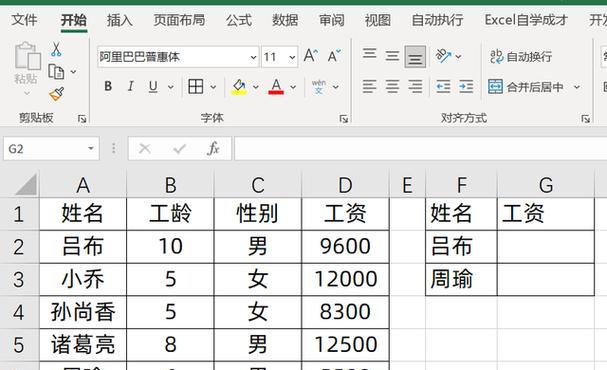
Task: Open alignment group dialog launcher
Action: coord(585,118)
